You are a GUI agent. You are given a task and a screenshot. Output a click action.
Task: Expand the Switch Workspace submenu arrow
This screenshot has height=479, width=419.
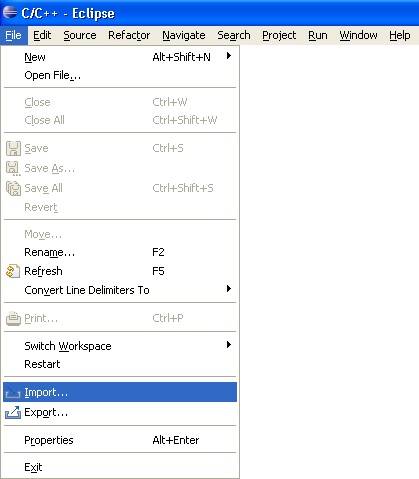click(x=229, y=345)
